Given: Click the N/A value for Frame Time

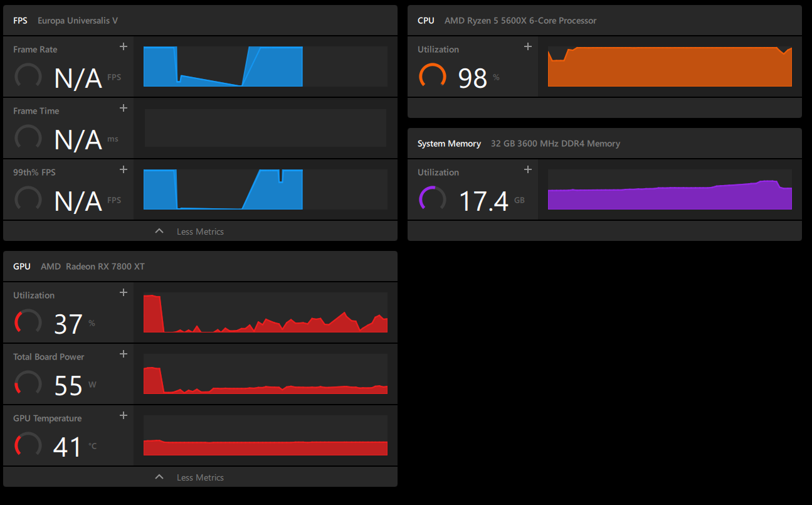Looking at the screenshot, I should pos(78,140).
